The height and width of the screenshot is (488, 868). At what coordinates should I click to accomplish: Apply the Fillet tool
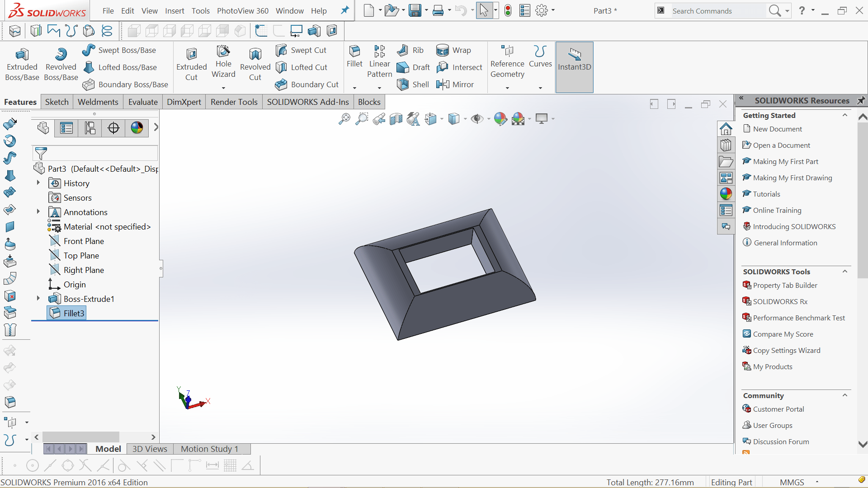[354, 57]
